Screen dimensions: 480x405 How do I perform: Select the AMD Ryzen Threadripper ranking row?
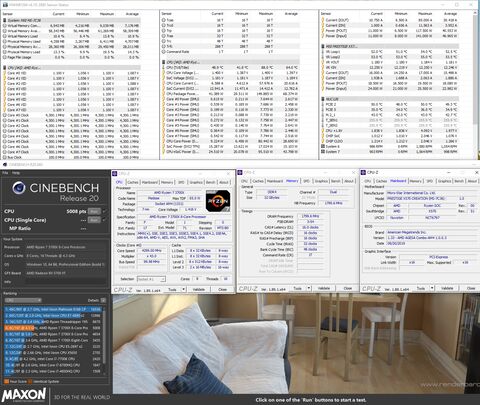coord(53,322)
